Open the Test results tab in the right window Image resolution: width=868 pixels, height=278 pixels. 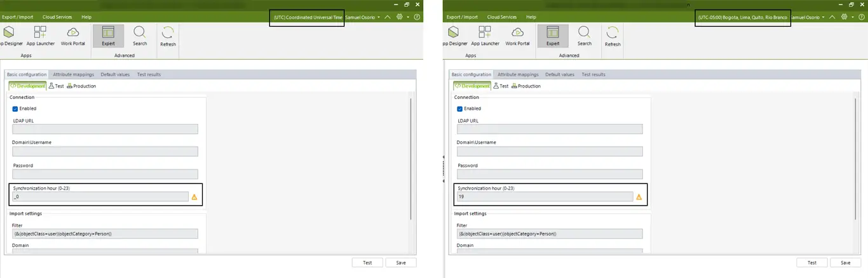coord(593,74)
